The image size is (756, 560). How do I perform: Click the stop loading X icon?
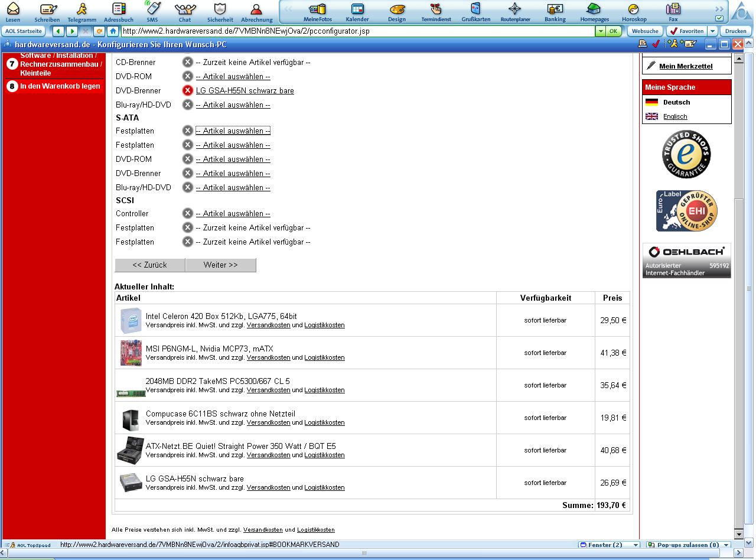85,31
